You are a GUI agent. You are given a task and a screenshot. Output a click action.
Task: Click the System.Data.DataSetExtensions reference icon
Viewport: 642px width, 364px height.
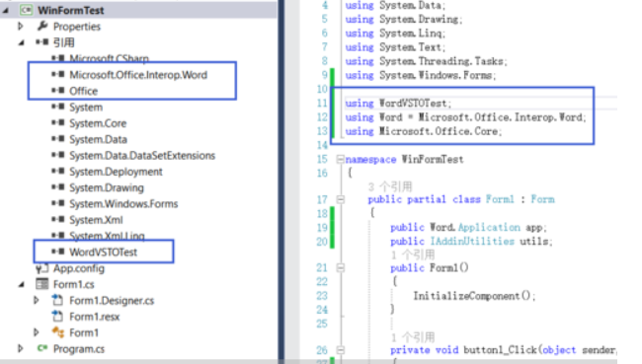coord(58,155)
